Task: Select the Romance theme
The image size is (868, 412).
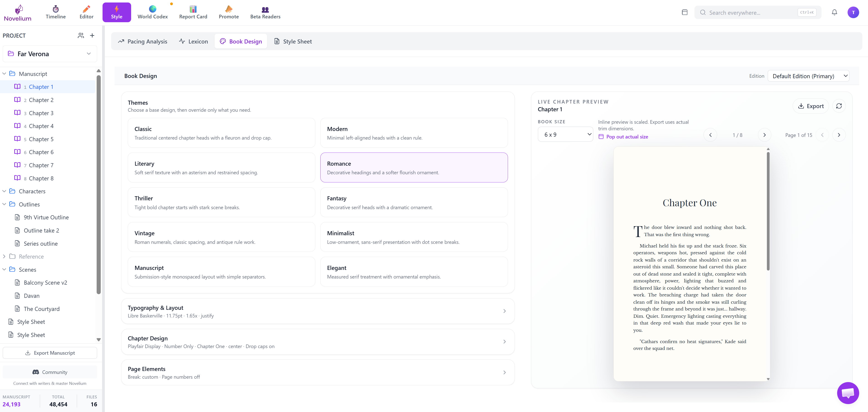Action: pyautogui.click(x=414, y=167)
